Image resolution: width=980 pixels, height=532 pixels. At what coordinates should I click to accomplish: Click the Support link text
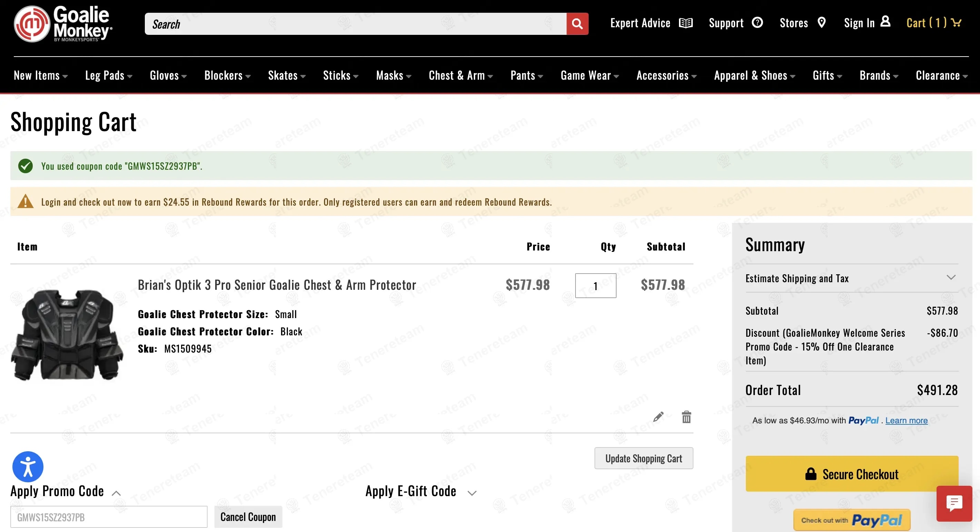[726, 23]
